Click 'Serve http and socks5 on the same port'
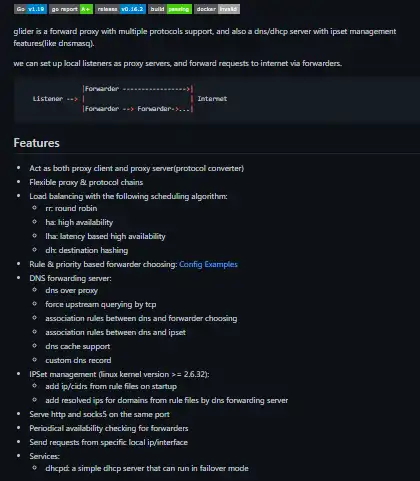The image size is (420, 481). click(x=99, y=414)
